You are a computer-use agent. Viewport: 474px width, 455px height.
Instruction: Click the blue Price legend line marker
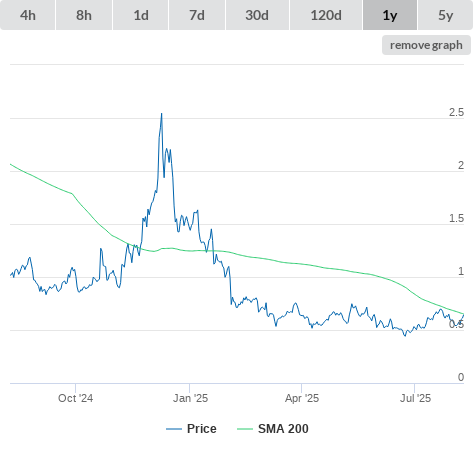click(x=174, y=429)
